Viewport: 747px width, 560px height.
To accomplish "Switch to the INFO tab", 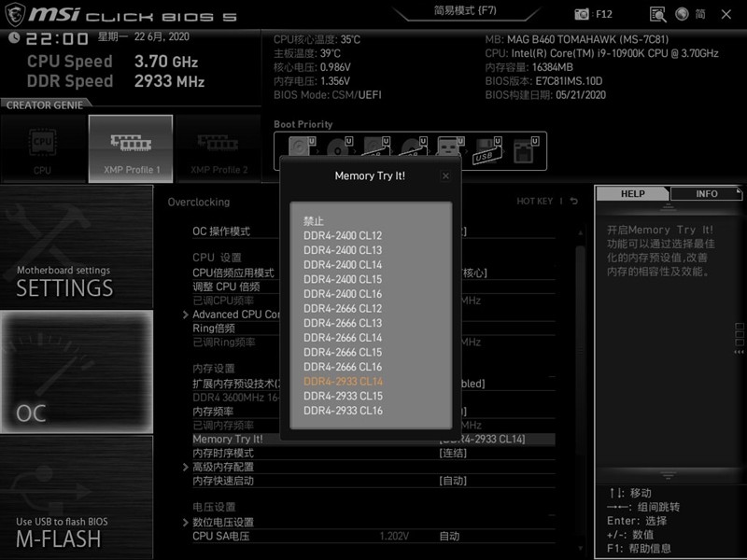I will [x=706, y=194].
